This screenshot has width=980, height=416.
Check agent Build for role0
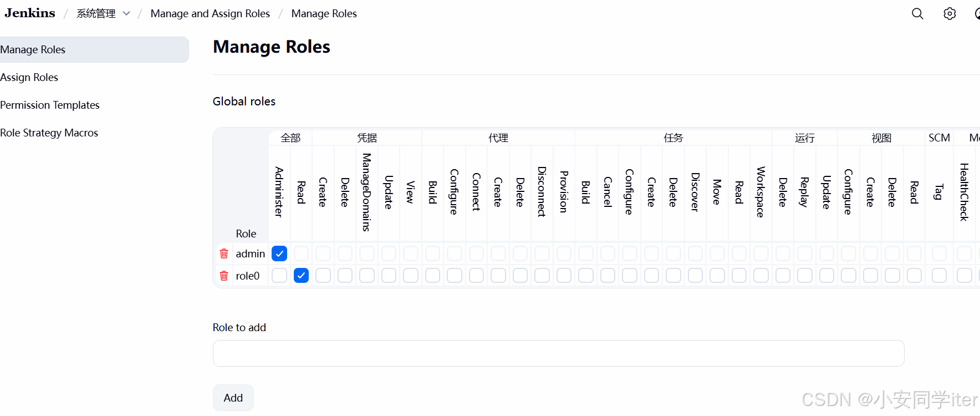pos(432,276)
